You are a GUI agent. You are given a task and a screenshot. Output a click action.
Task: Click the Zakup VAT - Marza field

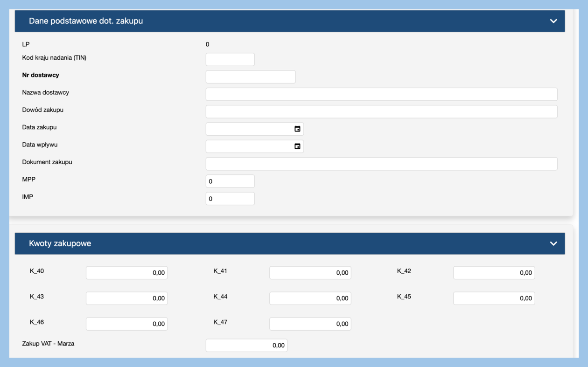point(246,346)
